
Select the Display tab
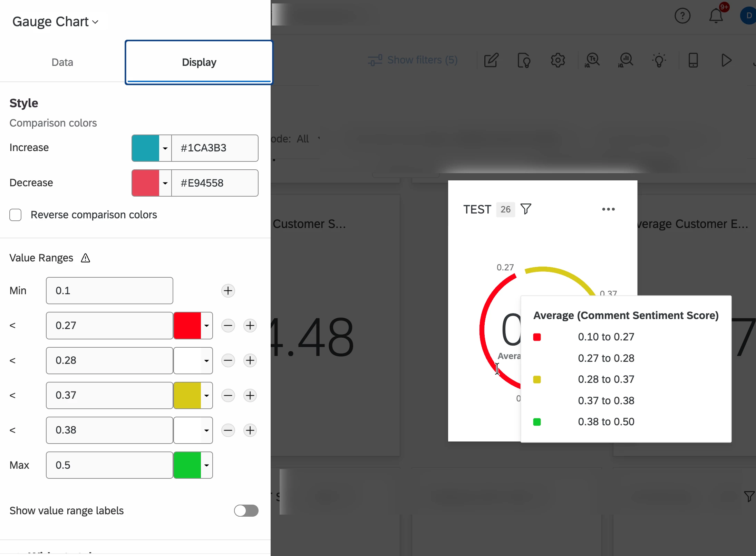(x=199, y=62)
